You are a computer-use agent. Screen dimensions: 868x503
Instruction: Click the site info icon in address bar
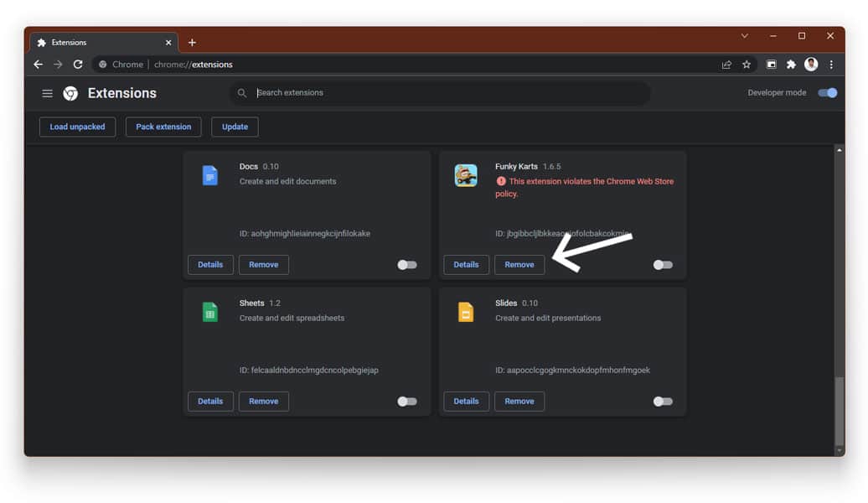(x=102, y=65)
